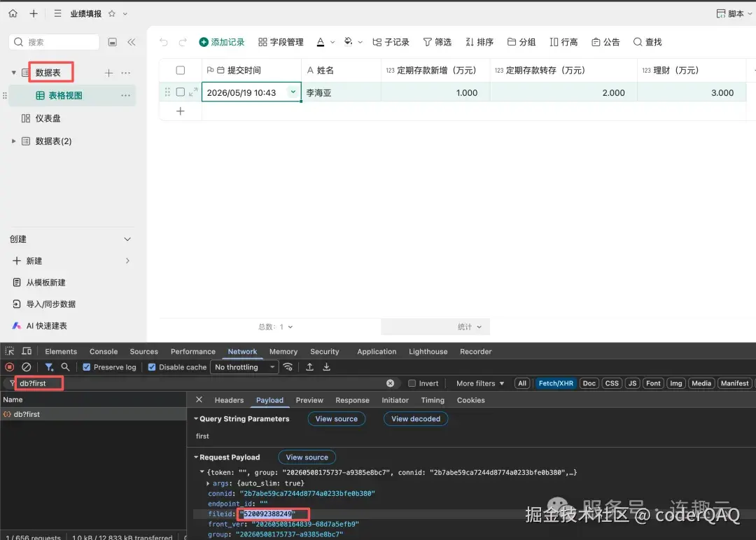Tick the select-all checkbox in header
Viewport: 756px width, 540px height.
point(181,71)
